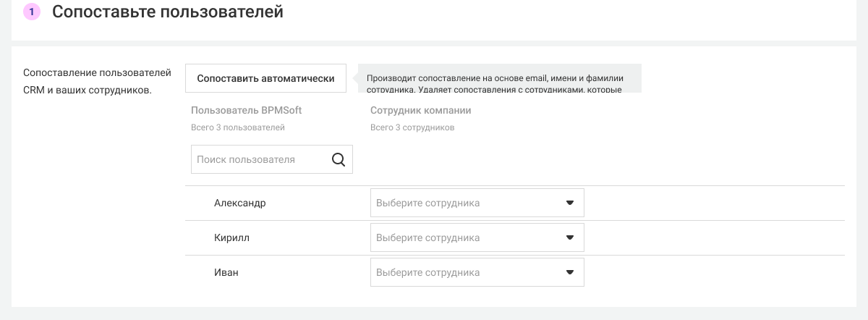Click "Выберите сотрудника" placeholder next to Александр
The image size is (868, 320).
pyautogui.click(x=428, y=203)
